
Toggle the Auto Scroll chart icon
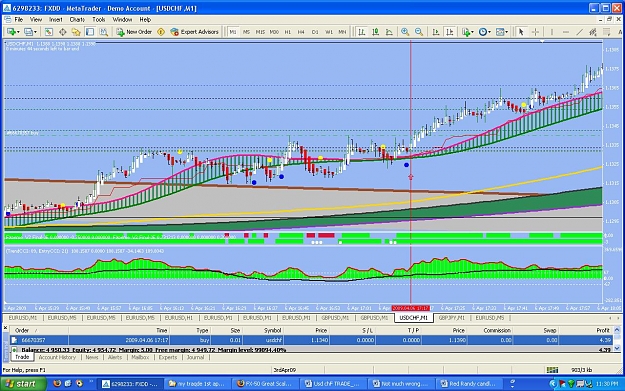[436, 32]
